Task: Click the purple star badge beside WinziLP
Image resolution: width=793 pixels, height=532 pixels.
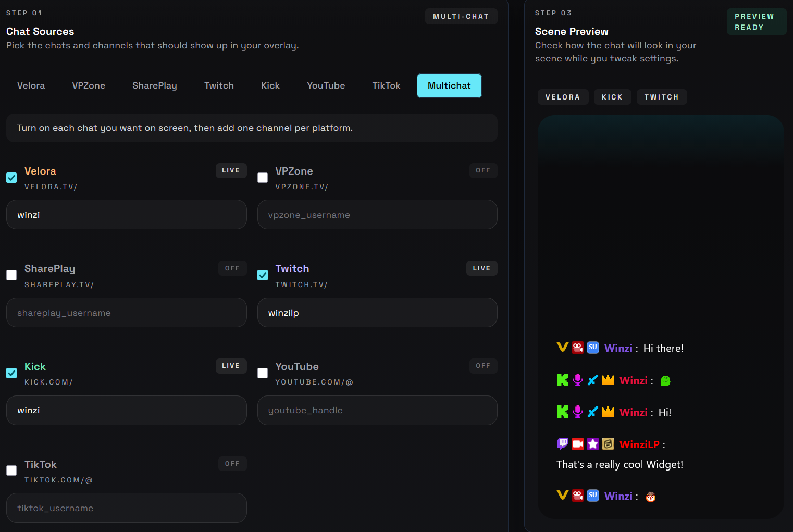Action: click(592, 444)
